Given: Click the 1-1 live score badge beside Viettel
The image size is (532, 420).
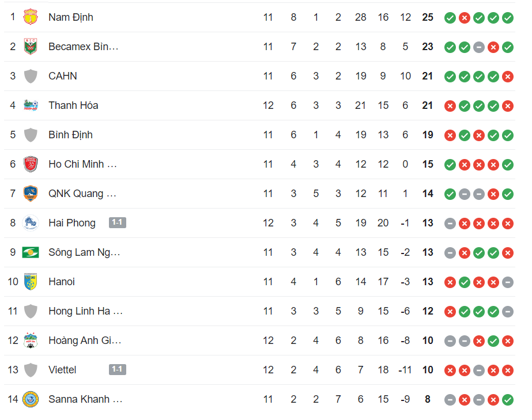Looking at the screenshot, I should [118, 369].
